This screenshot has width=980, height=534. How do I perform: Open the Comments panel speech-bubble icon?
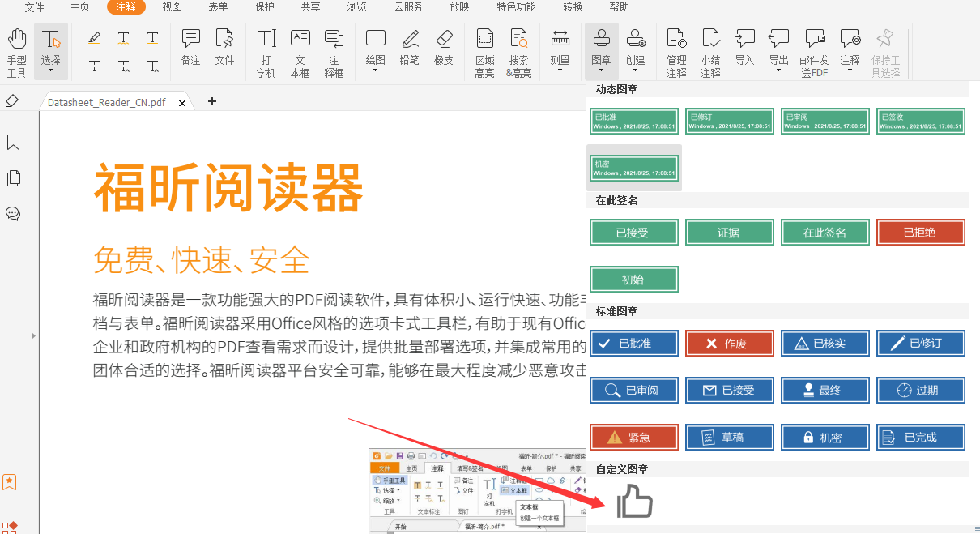[x=13, y=214]
